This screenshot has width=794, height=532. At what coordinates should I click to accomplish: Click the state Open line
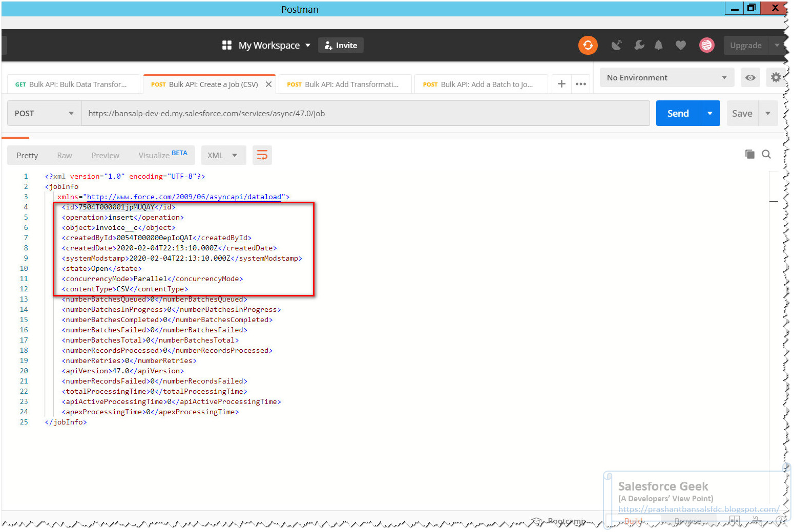pyautogui.click(x=102, y=268)
